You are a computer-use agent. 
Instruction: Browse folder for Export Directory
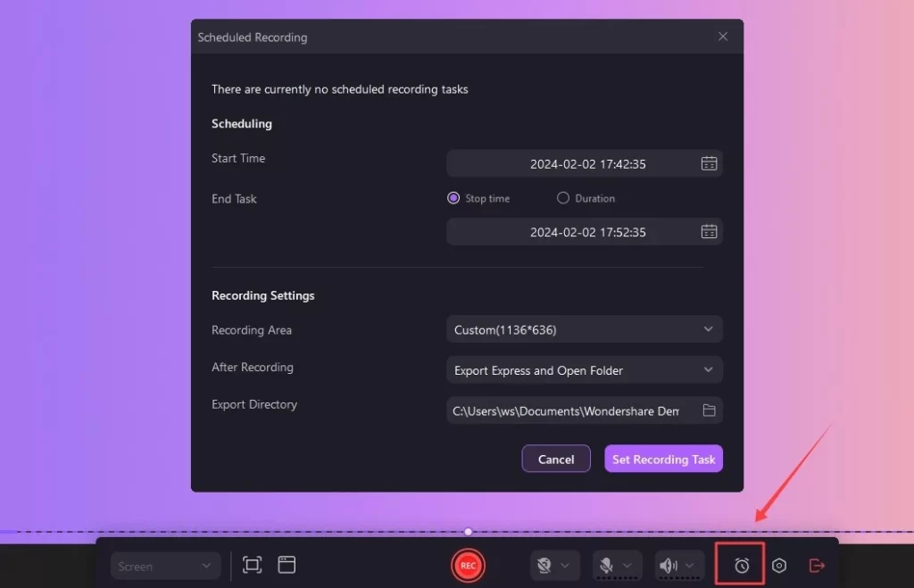click(x=709, y=410)
